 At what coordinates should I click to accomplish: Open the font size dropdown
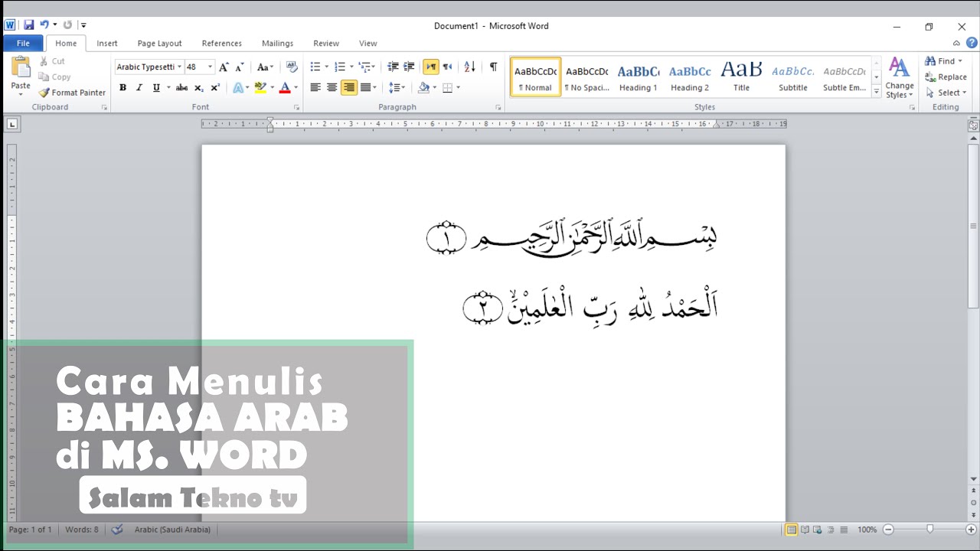click(211, 67)
